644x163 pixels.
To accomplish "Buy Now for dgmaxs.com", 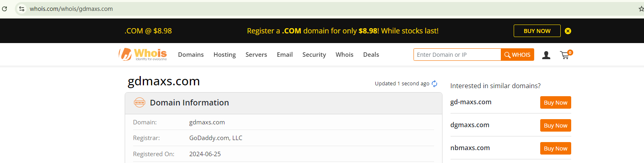I will [555, 126].
